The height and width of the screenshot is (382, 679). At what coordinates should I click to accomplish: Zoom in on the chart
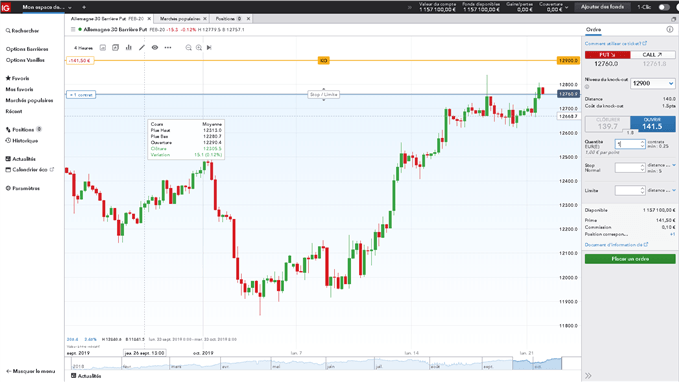(199, 48)
